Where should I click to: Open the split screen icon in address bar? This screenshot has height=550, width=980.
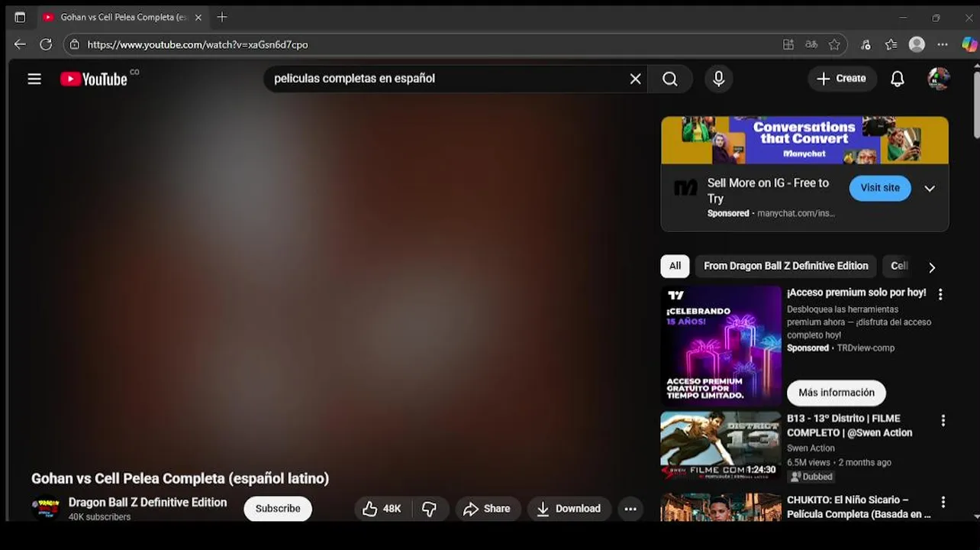pos(788,44)
